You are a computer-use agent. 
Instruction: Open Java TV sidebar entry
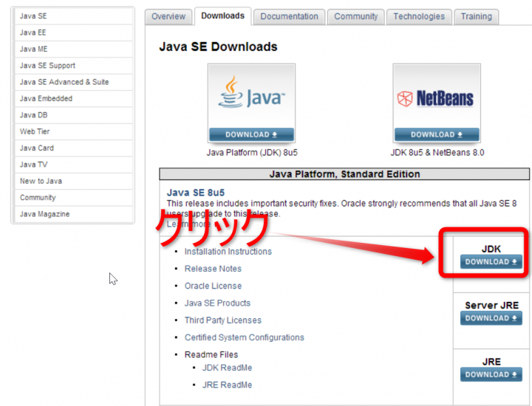[x=73, y=165]
